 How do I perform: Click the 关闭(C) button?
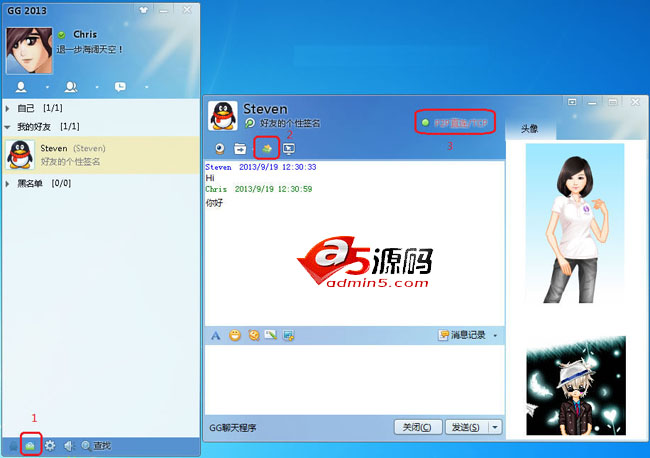pos(417,427)
